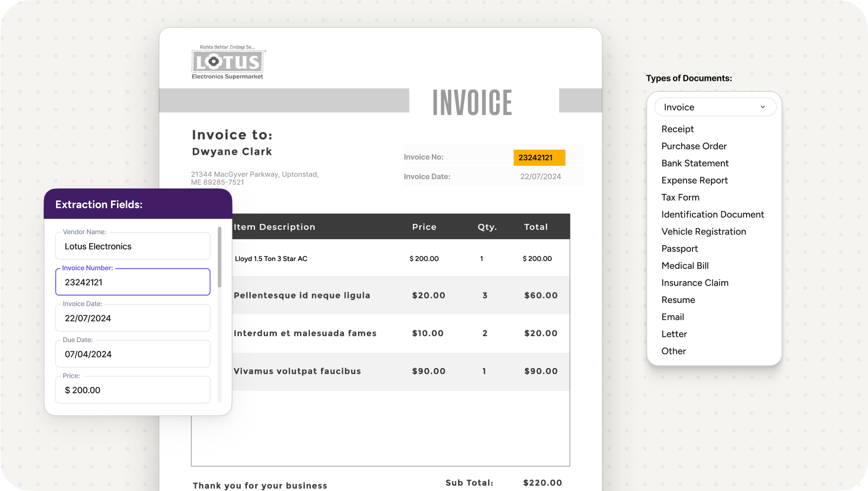Click Thank you for your business text
The image size is (868, 491).
[x=260, y=486]
